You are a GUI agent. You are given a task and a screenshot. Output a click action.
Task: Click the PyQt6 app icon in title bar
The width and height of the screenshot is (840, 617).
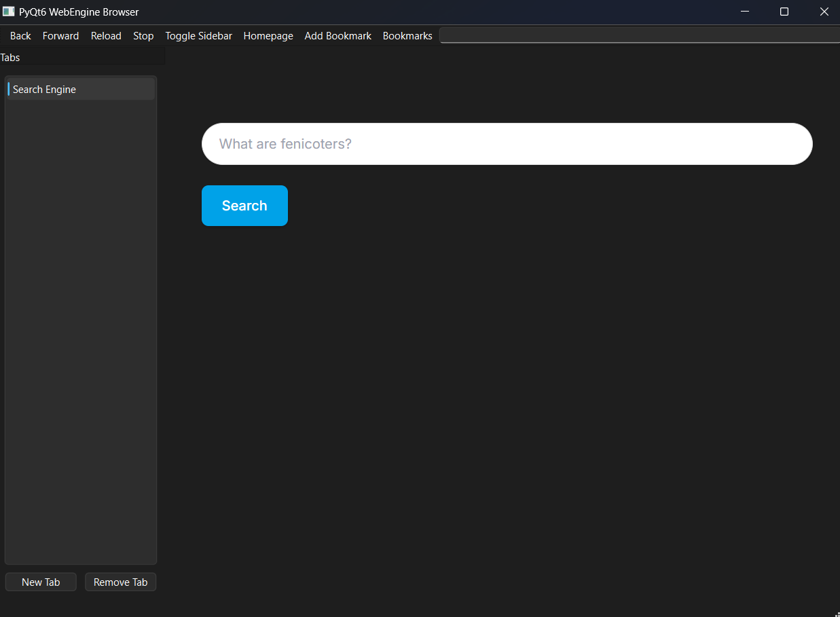point(9,12)
